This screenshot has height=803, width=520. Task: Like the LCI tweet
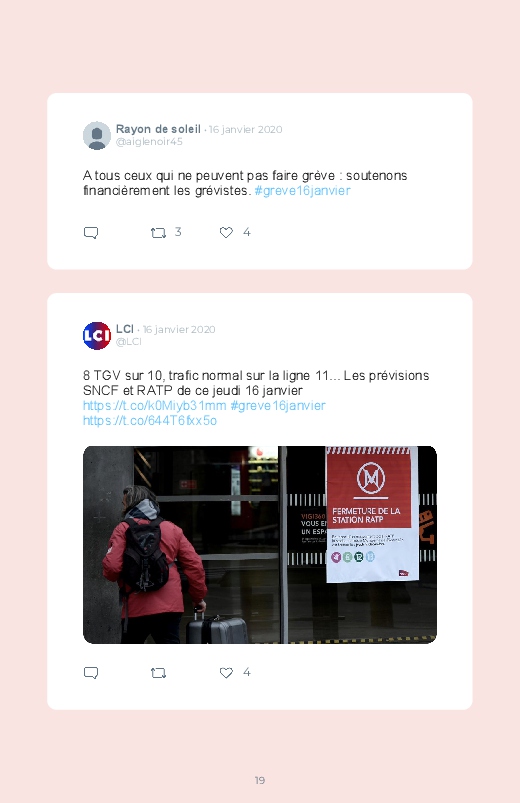coord(226,672)
